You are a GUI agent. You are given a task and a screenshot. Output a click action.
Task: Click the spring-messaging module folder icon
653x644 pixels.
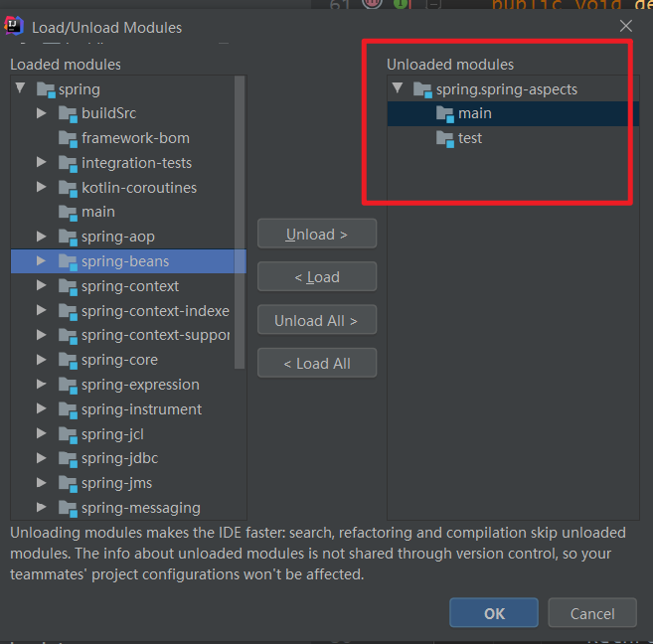(x=68, y=509)
